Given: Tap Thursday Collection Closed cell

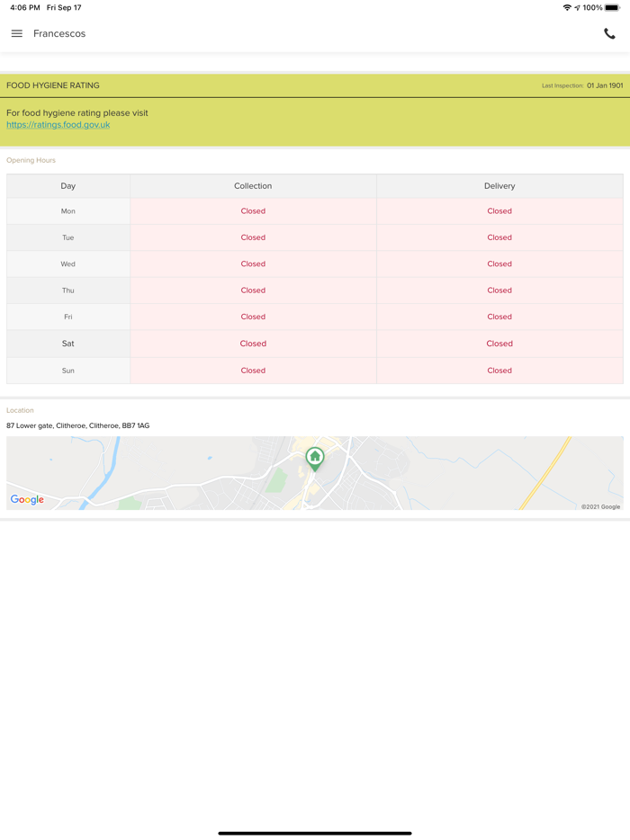Looking at the screenshot, I should click(253, 290).
